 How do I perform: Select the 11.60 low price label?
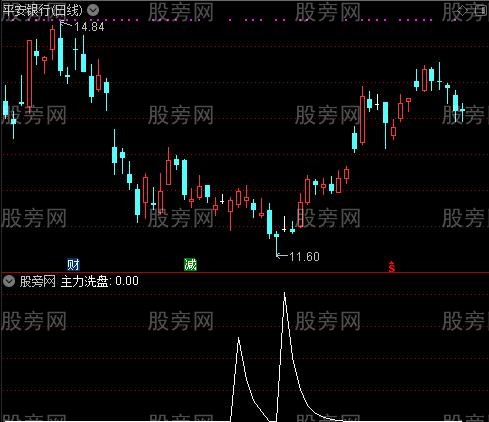click(304, 257)
